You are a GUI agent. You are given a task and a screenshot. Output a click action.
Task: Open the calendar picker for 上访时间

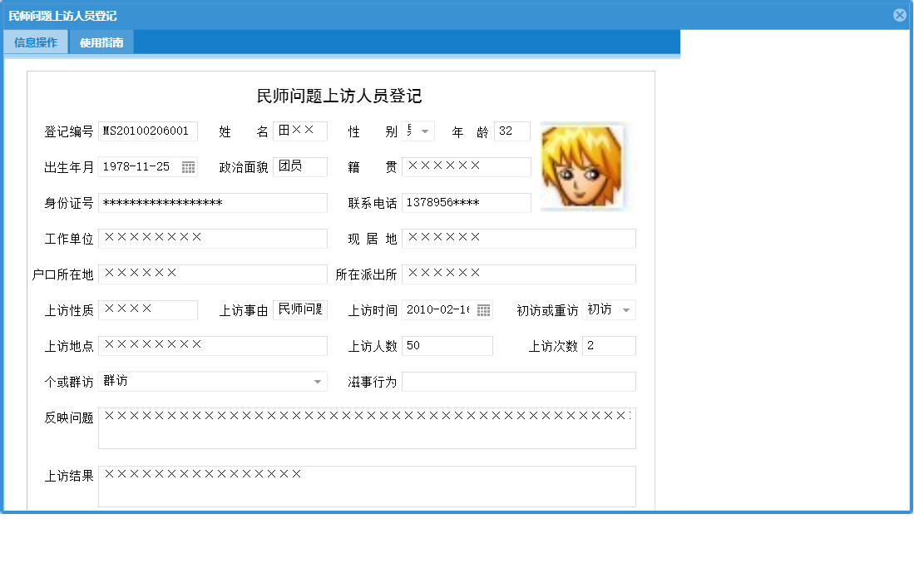pos(482,309)
